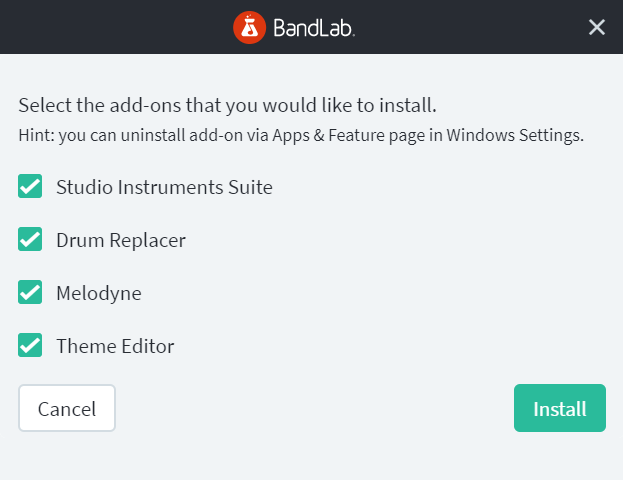Click 'Windows Settings' in the hint text

pyautogui.click(x=515, y=135)
